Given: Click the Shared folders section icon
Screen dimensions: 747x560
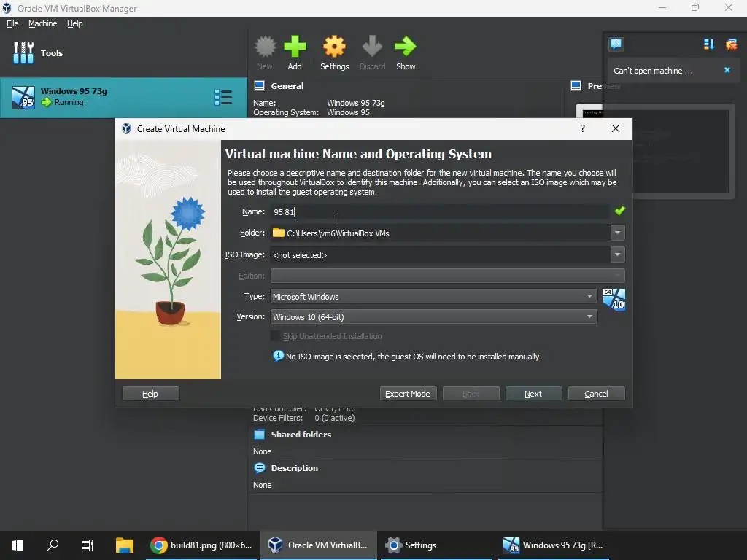Looking at the screenshot, I should coord(259,435).
